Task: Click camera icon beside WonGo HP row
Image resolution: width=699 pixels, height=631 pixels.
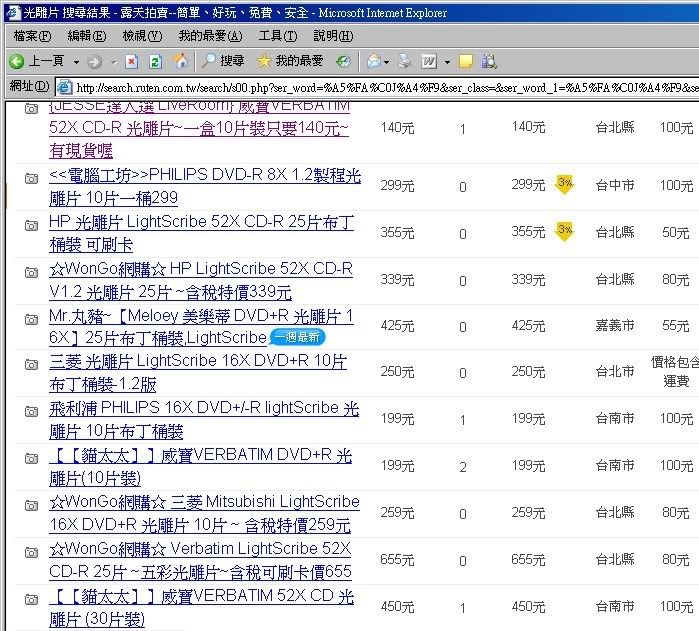Action: pos(31,272)
